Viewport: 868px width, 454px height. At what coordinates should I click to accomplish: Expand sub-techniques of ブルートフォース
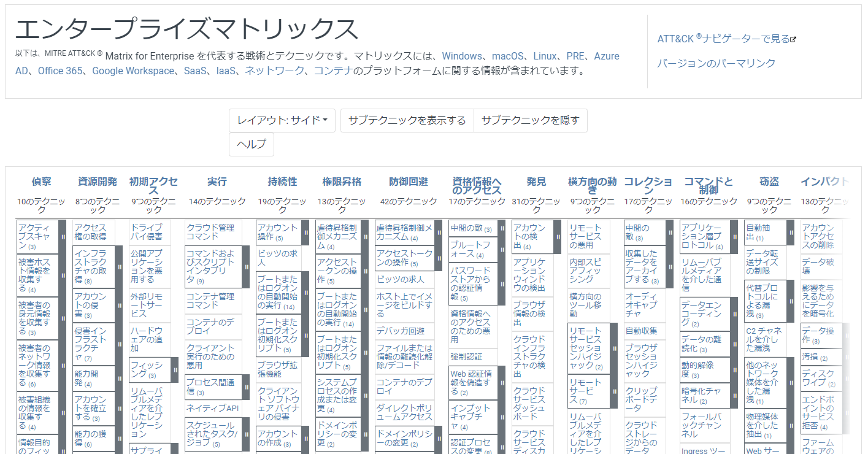[502, 250]
